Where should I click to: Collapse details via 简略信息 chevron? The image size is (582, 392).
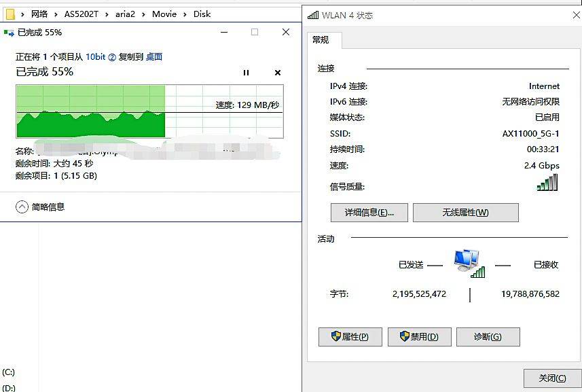(22, 207)
